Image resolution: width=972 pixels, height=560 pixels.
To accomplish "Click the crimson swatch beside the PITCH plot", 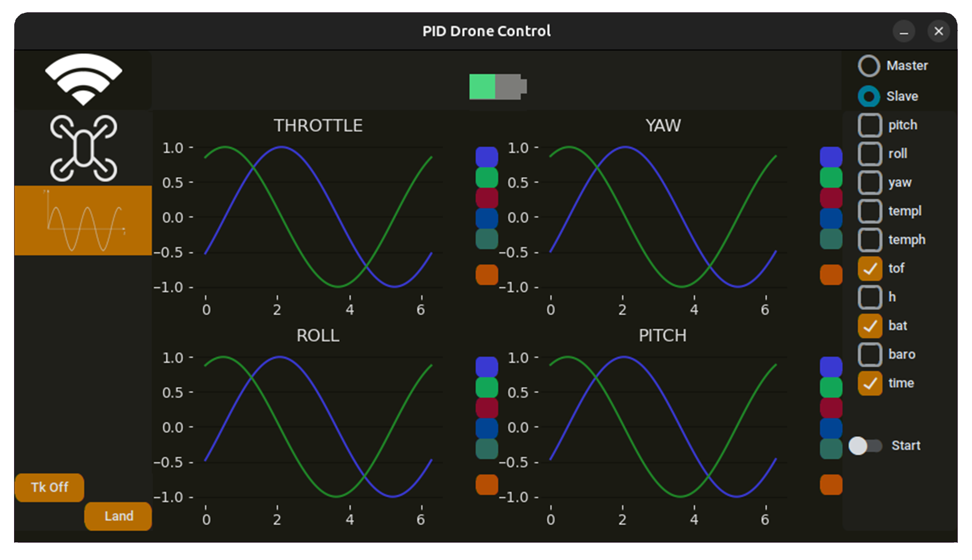I will [831, 408].
